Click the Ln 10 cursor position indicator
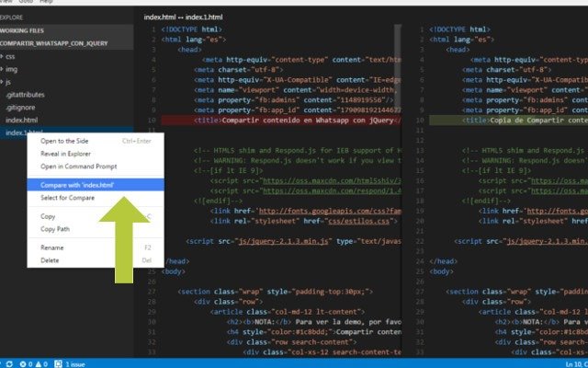Screen dimensions: 588x368 (x=576, y=364)
